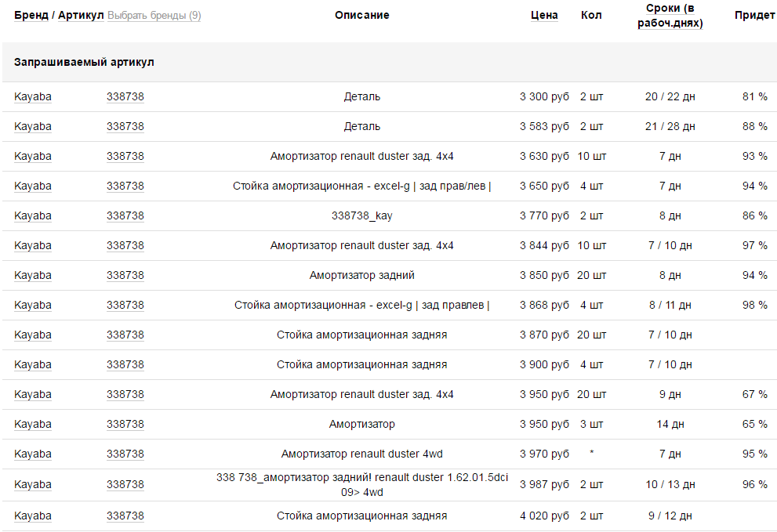Open article 338738 in Амортизатор задний row
Image resolution: width=777 pixels, height=532 pixels.
pyautogui.click(x=125, y=275)
